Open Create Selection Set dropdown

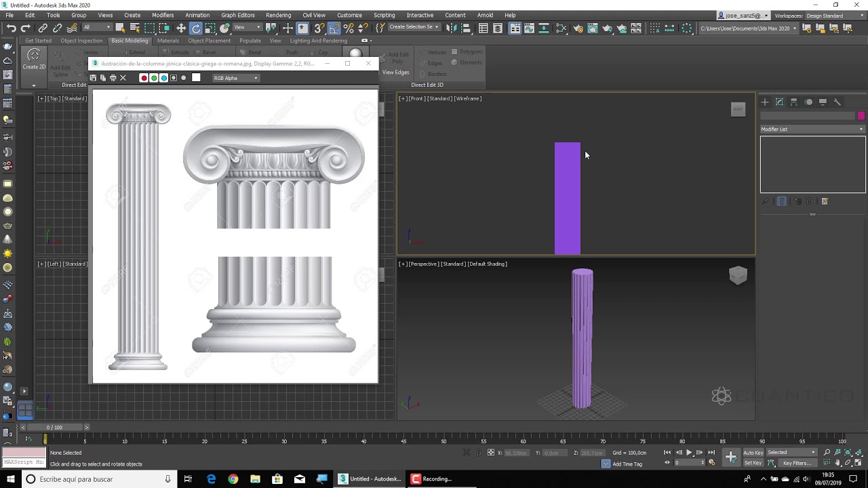tap(414, 27)
